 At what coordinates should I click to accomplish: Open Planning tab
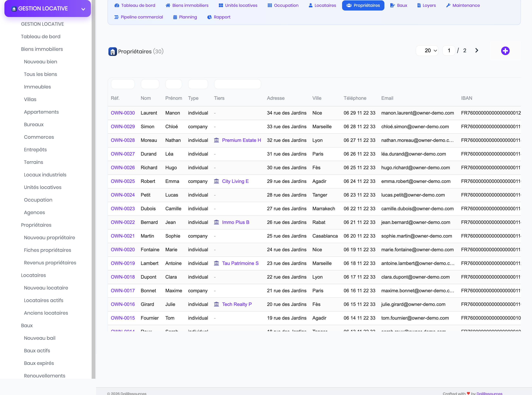[185, 17]
